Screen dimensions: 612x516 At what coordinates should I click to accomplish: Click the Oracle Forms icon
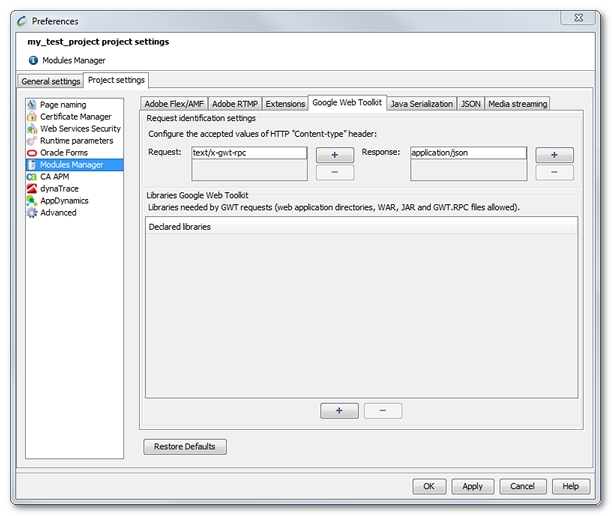click(33, 153)
